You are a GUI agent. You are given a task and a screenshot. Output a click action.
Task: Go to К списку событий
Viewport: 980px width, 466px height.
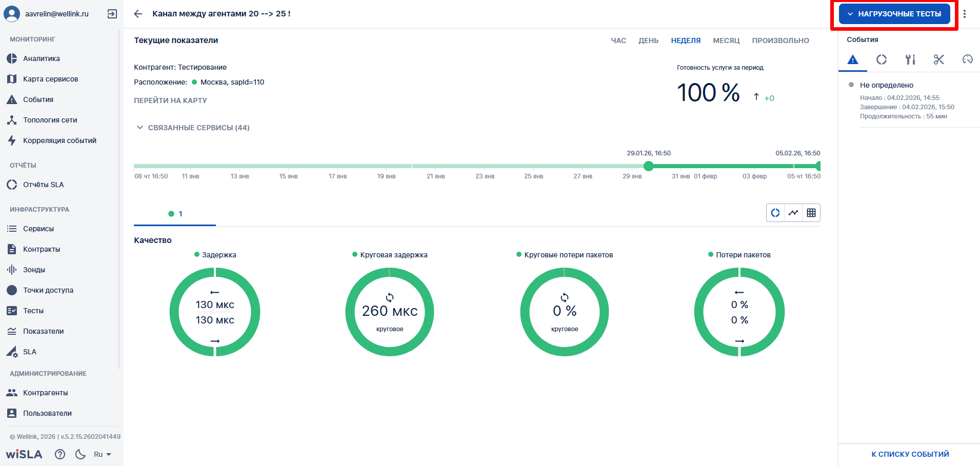910,454
